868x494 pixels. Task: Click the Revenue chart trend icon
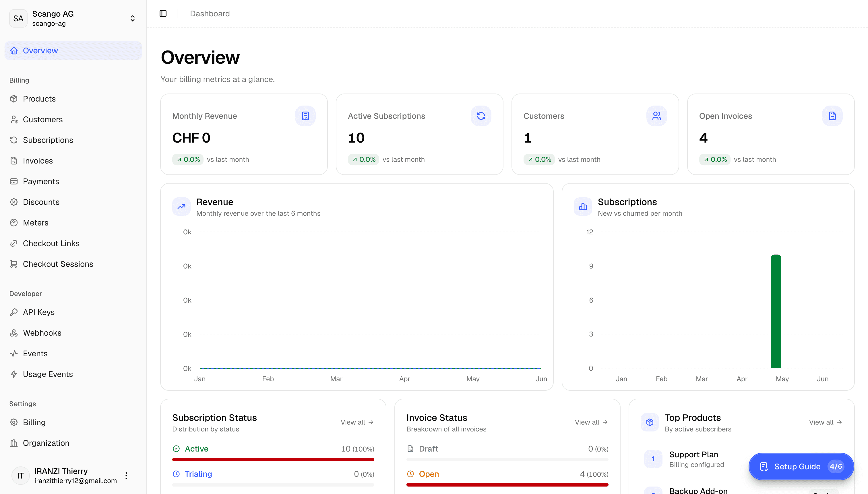[x=182, y=207]
